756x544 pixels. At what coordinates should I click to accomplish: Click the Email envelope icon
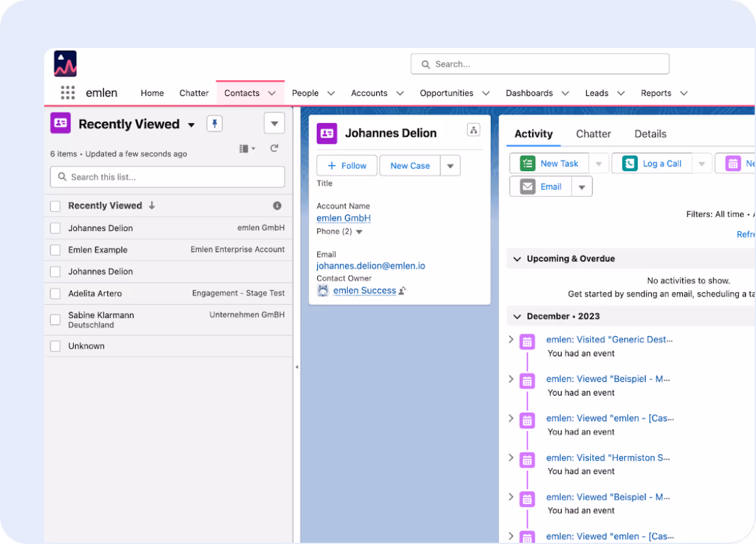(528, 187)
